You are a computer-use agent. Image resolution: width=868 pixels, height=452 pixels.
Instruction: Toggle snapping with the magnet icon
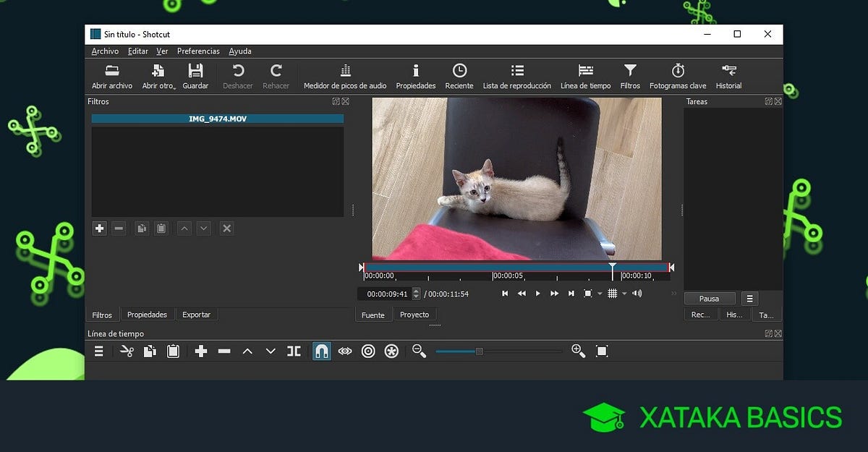321,351
